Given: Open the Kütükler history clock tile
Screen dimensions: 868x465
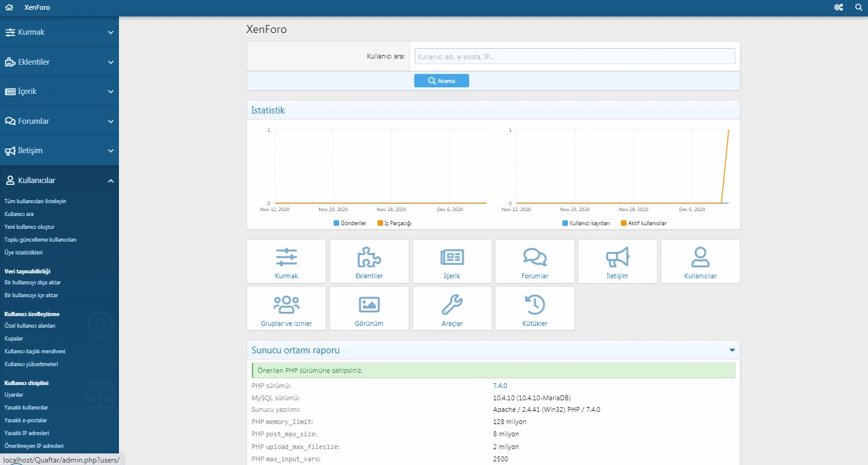Looking at the screenshot, I should (x=535, y=308).
